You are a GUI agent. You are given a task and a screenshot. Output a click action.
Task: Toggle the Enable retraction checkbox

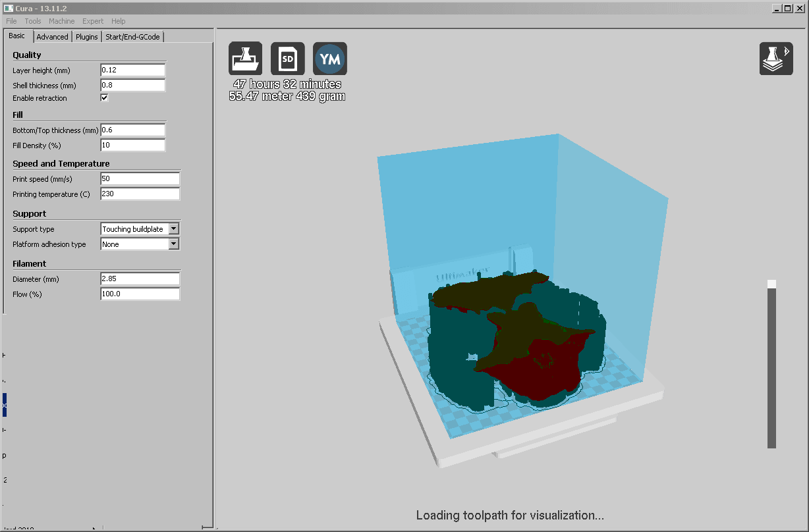[104, 97]
